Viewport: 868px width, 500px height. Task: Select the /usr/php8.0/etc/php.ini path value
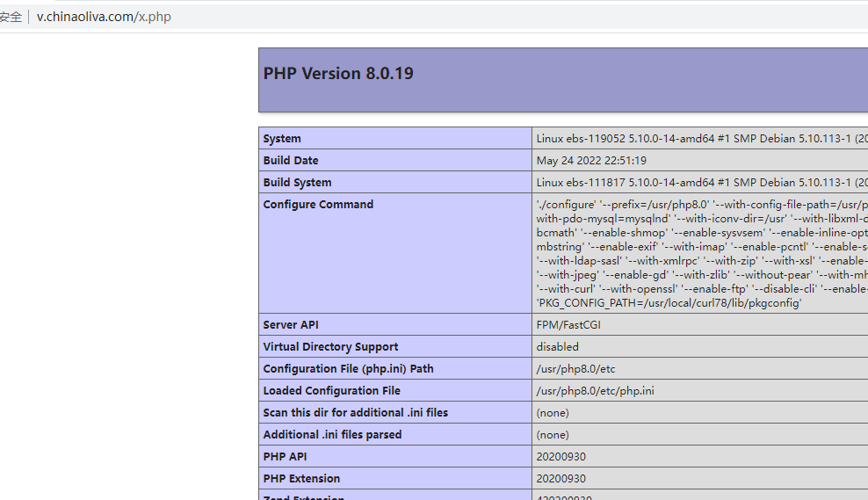click(x=595, y=391)
